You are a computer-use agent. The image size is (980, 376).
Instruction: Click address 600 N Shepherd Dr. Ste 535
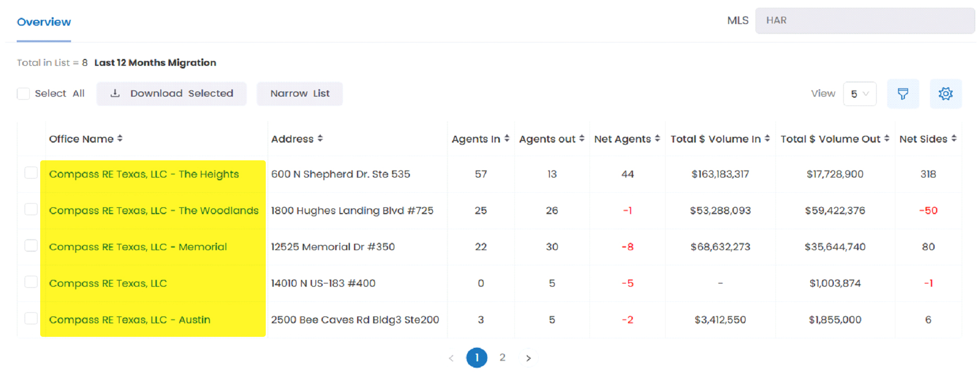pyautogui.click(x=340, y=174)
